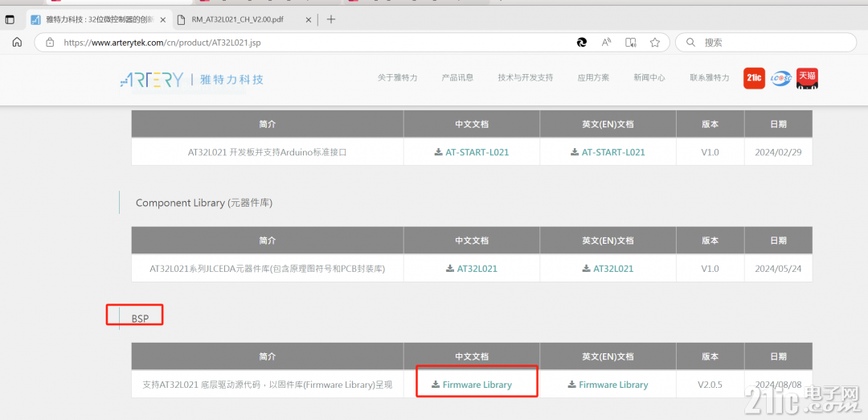868x420 pixels.
Task: Add page to favorites star icon
Action: [655, 42]
